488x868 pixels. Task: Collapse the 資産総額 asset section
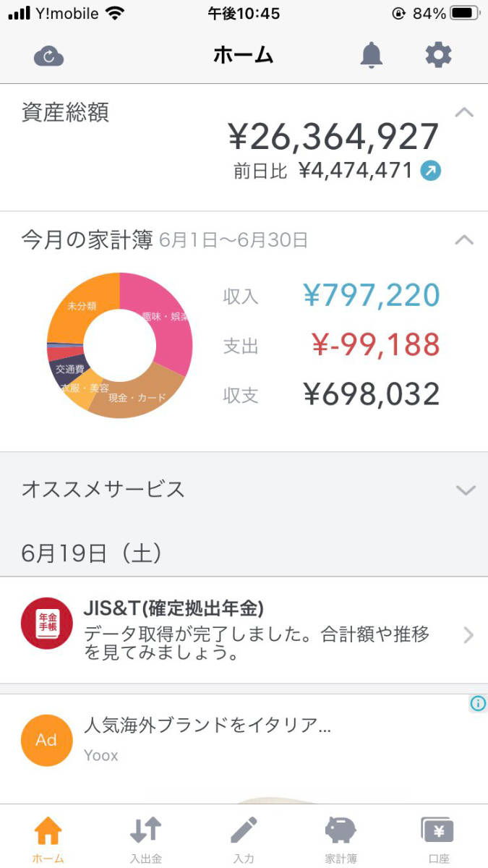tap(463, 112)
